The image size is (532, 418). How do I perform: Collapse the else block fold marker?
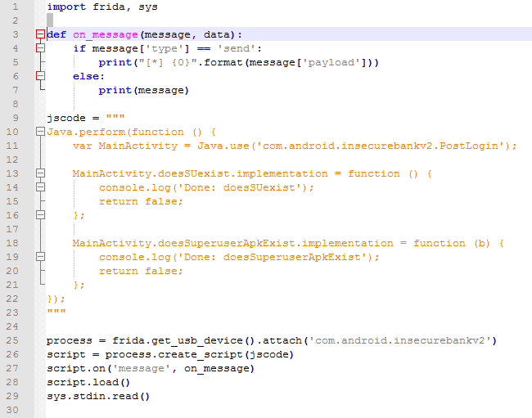click(40, 76)
